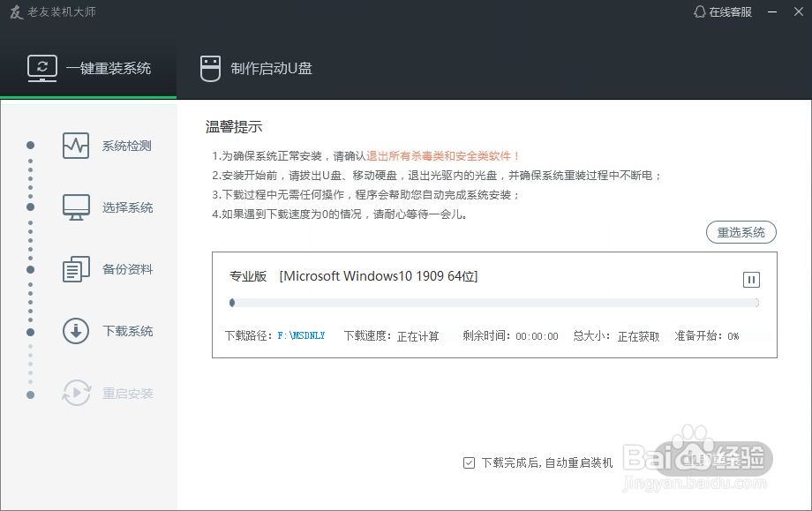Click the monitor refresh icon for 一键重装系统
Viewport: 812px width, 511px height.
tap(42, 68)
